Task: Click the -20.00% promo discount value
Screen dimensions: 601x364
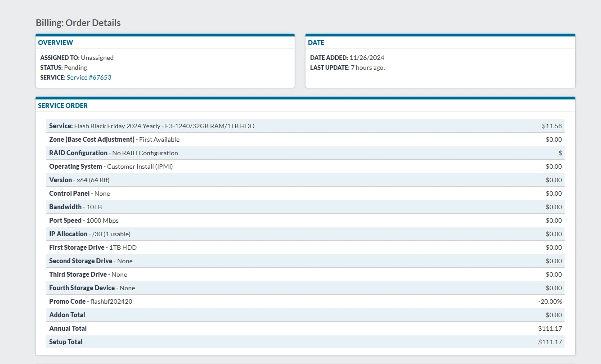Action: [x=550, y=301]
